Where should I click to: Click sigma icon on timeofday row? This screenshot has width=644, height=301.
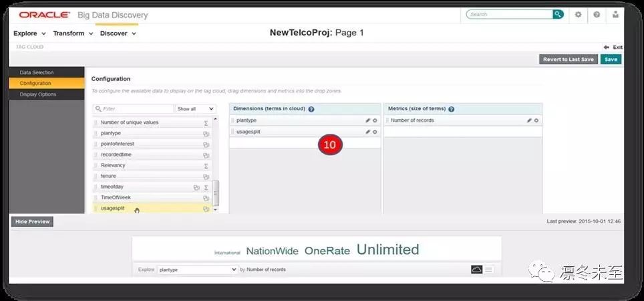(x=206, y=187)
